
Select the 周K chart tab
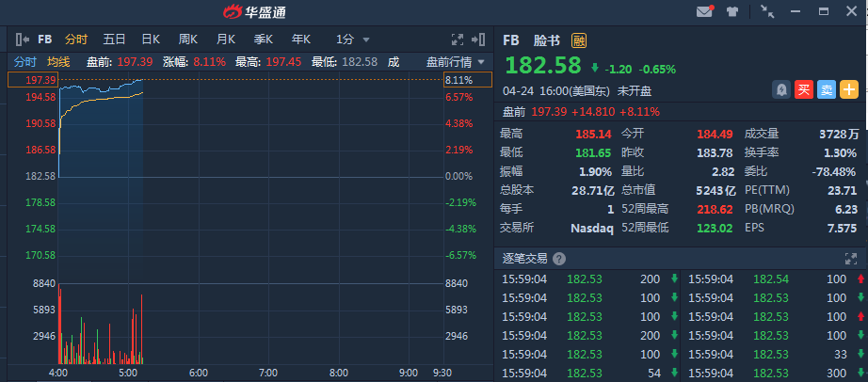coord(188,40)
